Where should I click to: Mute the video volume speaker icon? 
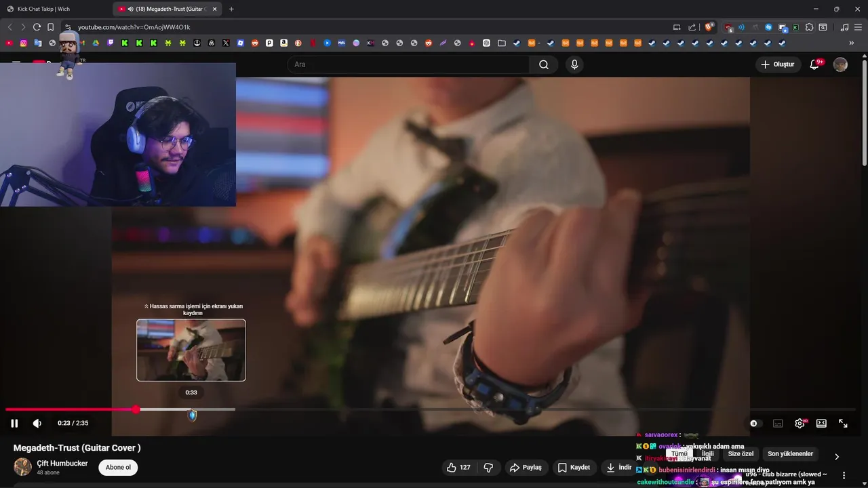click(37, 423)
